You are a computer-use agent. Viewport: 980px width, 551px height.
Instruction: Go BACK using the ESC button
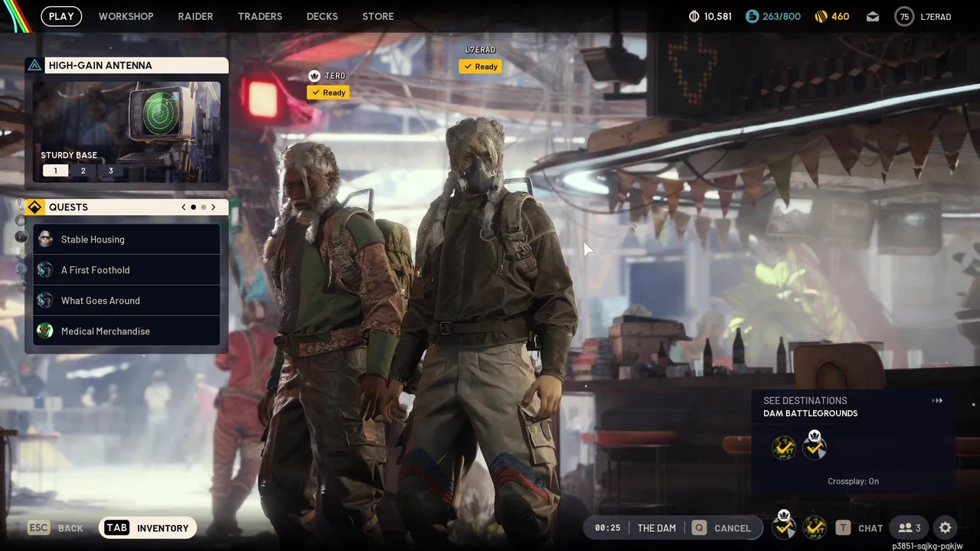pos(55,528)
